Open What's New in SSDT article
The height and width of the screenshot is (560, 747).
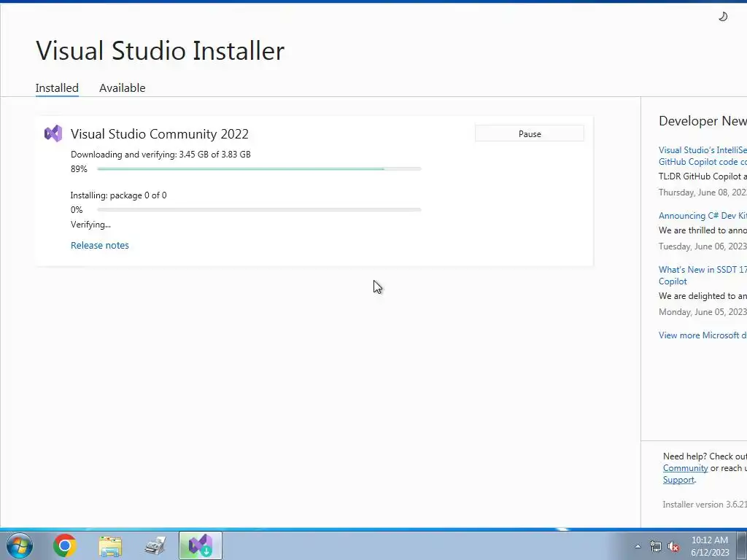click(703, 275)
